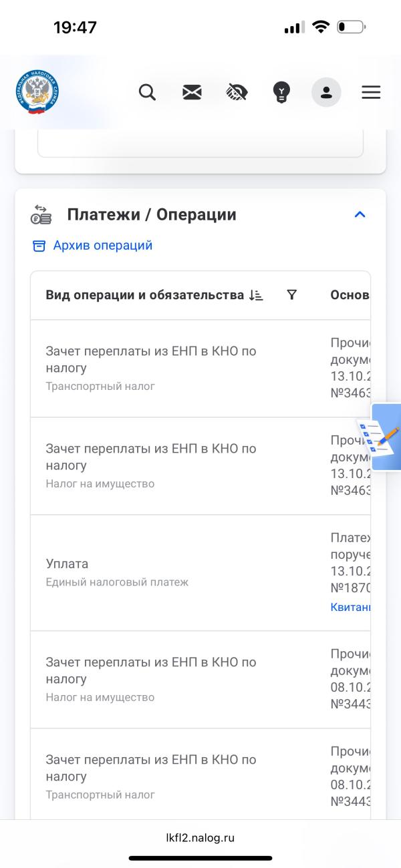401x868 pixels.
Task: Open the hamburger menu
Action: click(x=371, y=92)
